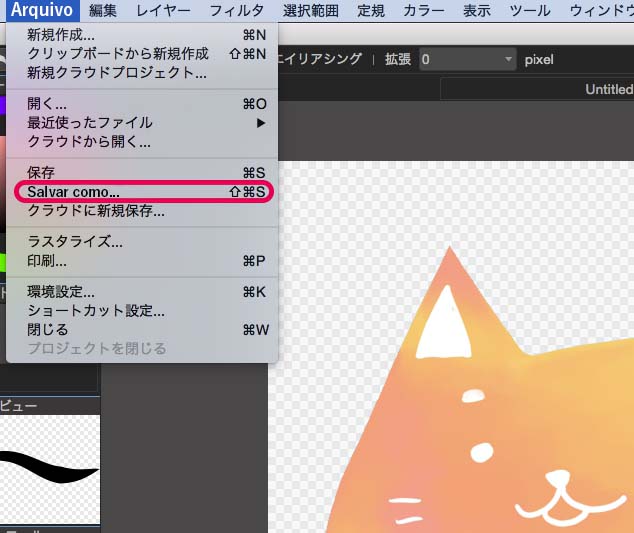Open 環境設定... preferences
This screenshot has height=533, width=634.
pyautogui.click(x=142, y=292)
